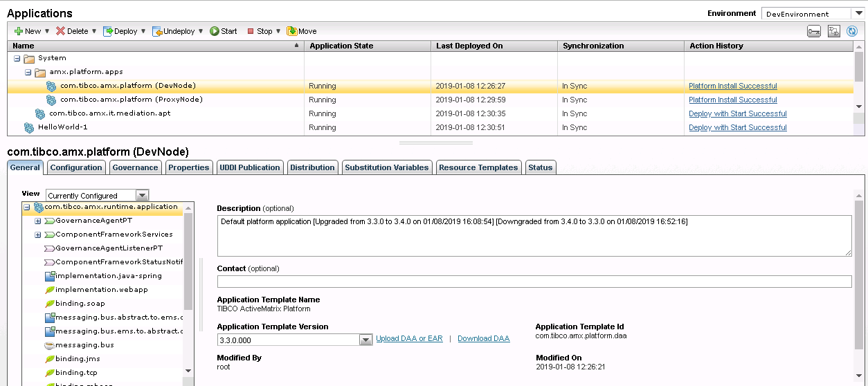
Task: Select the General tab
Action: point(25,167)
